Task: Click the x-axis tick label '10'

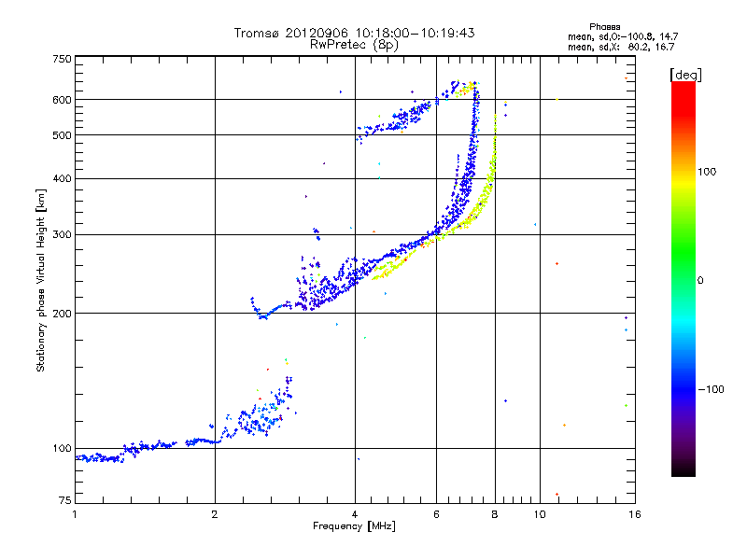Action: coord(540,514)
